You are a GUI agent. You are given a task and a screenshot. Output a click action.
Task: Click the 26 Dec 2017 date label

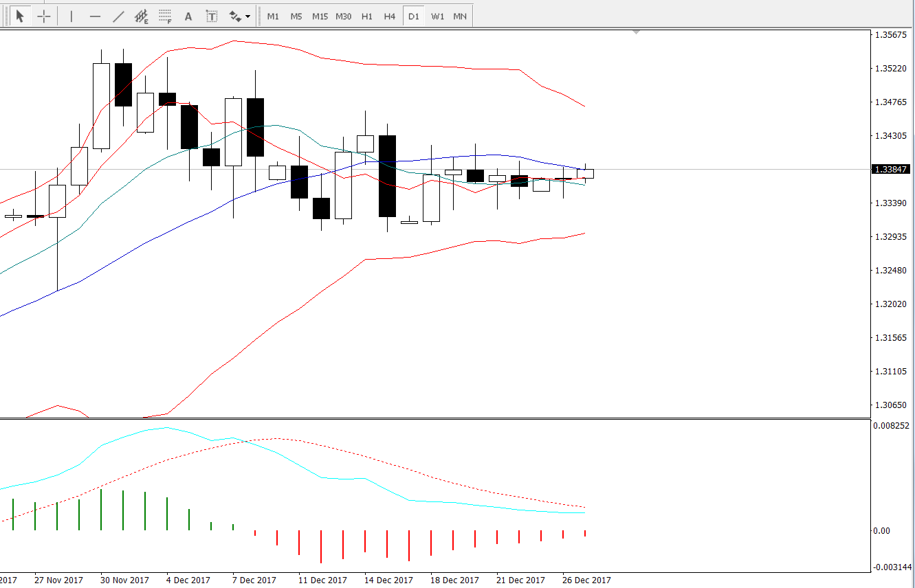tap(586, 580)
